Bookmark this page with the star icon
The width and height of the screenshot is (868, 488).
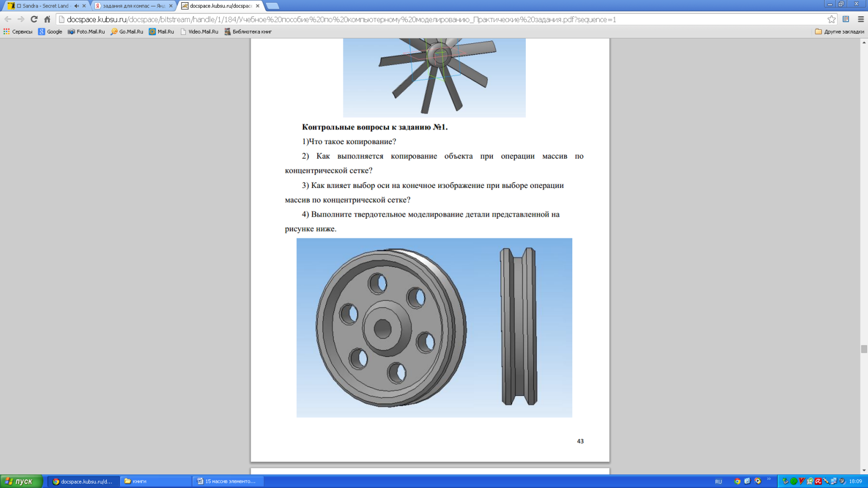point(832,19)
